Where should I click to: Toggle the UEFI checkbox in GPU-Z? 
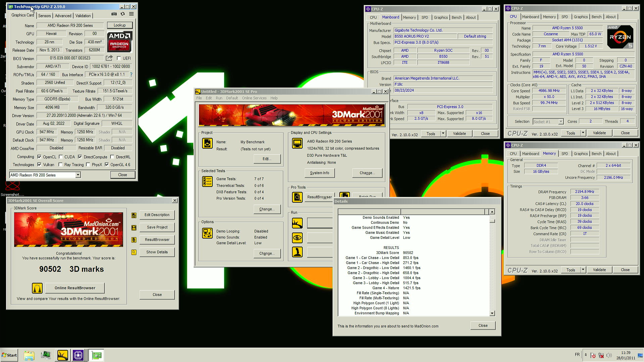118,58
